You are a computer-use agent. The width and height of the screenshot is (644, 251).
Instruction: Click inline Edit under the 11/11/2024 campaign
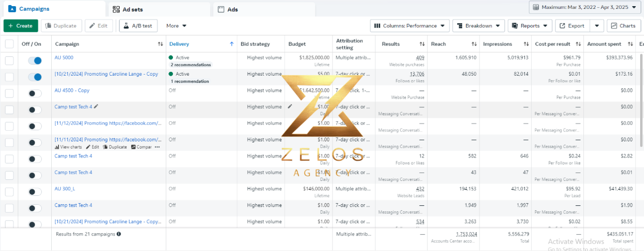(92, 147)
